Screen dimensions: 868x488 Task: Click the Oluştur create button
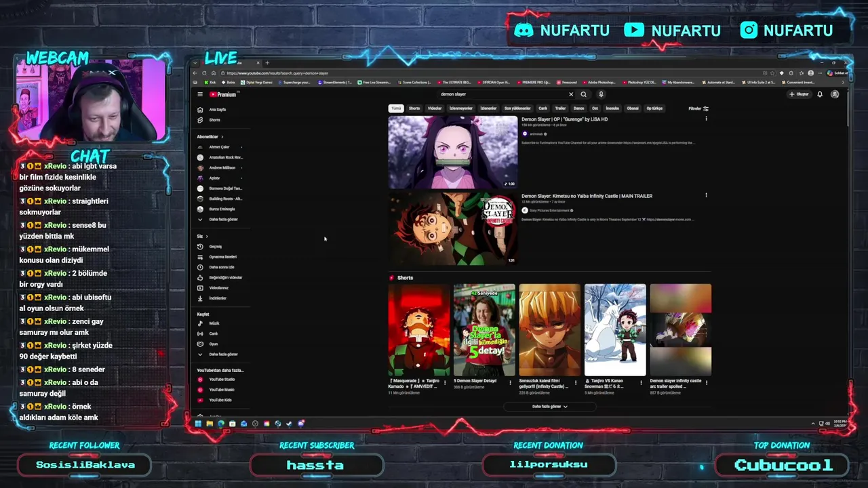pos(800,94)
